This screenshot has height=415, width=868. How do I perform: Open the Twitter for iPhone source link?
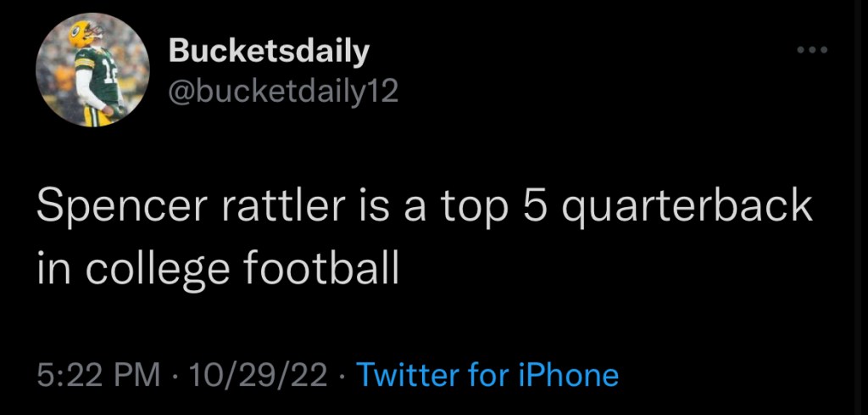click(487, 373)
